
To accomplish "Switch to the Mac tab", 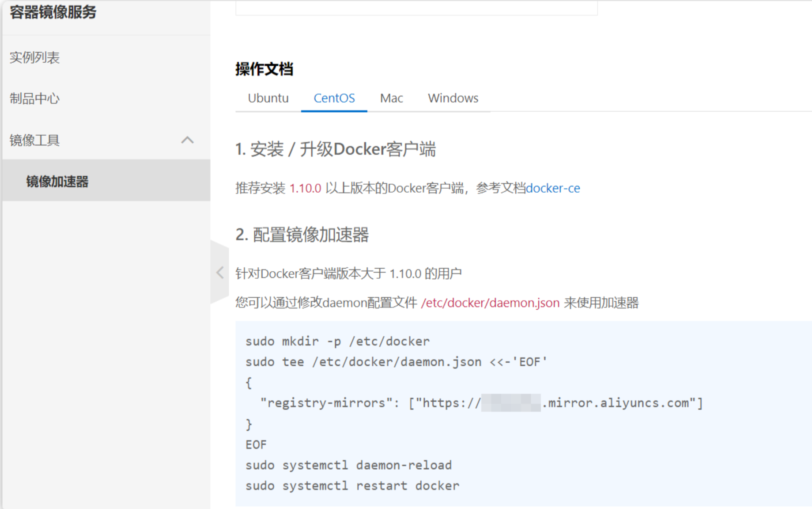I will point(391,98).
